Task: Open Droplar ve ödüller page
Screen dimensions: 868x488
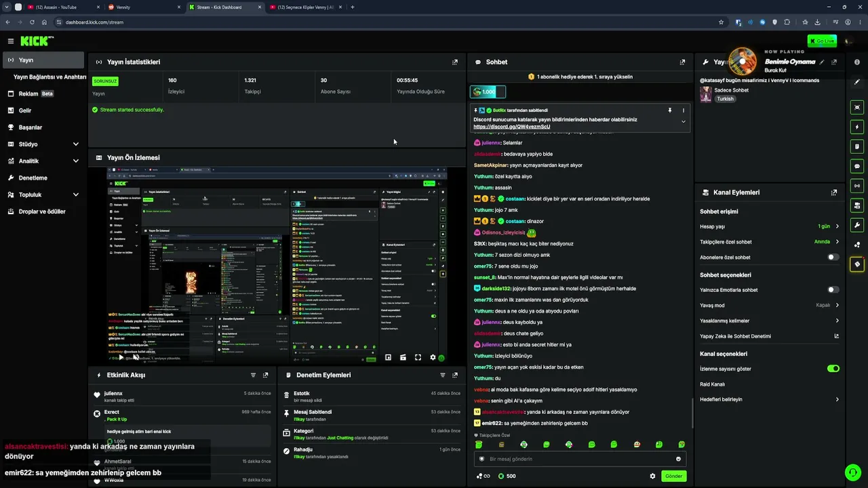Action: point(42,211)
